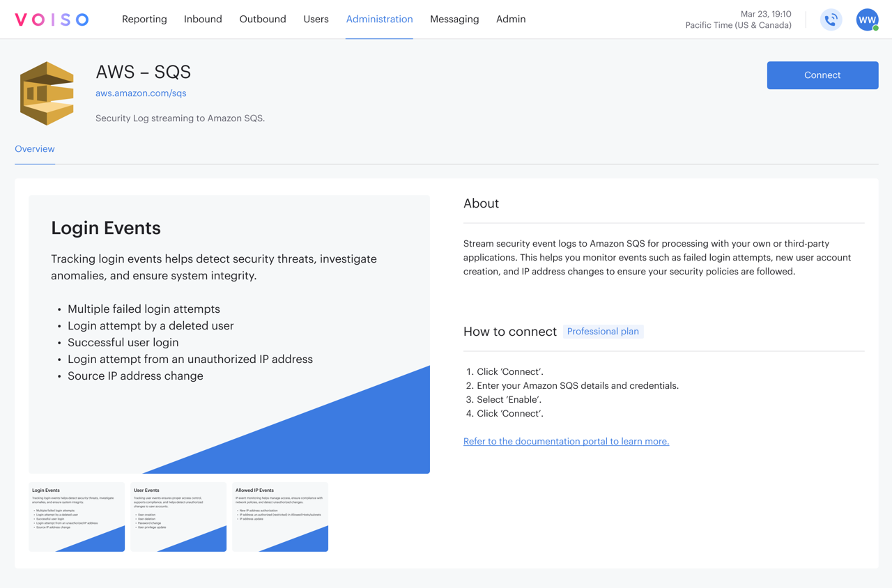Open the Users menu
This screenshot has height=588, width=892.
316,20
